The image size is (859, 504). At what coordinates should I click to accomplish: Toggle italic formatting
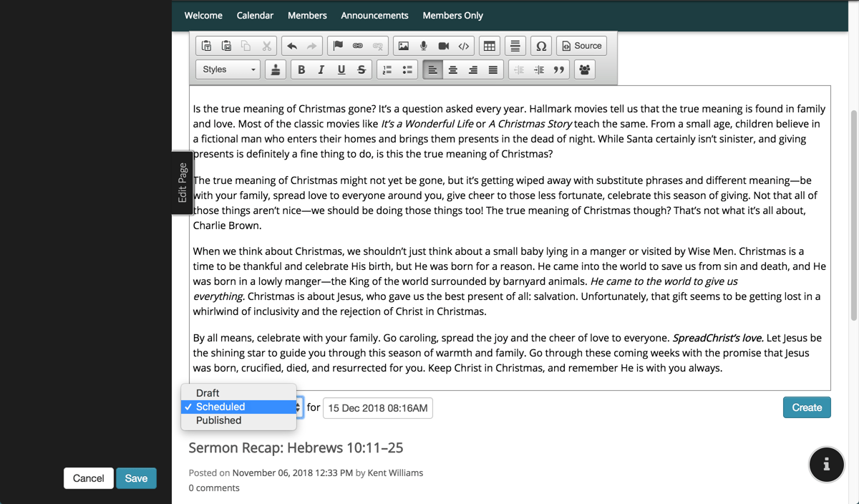tap(321, 69)
